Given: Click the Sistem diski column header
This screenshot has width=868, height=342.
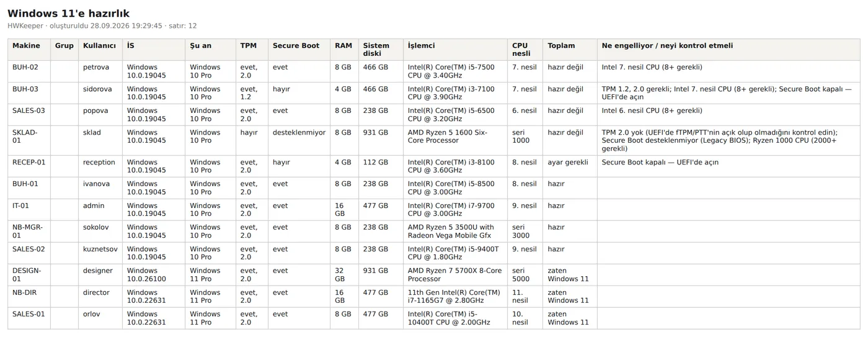Looking at the screenshot, I should pos(381,50).
